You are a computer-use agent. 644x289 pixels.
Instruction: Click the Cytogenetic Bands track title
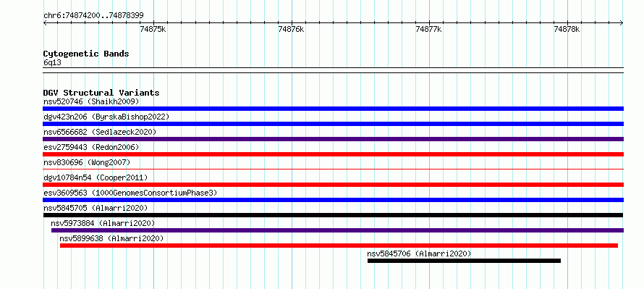86,54
